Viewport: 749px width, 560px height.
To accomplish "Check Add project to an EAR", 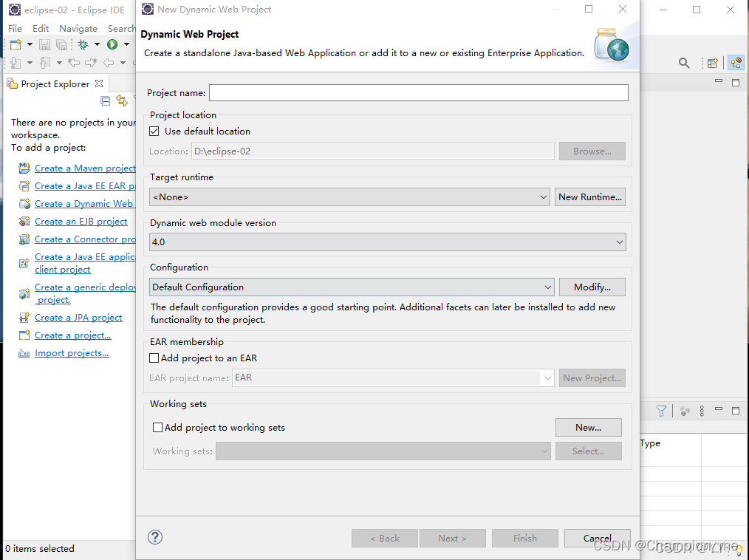I will click(x=154, y=358).
